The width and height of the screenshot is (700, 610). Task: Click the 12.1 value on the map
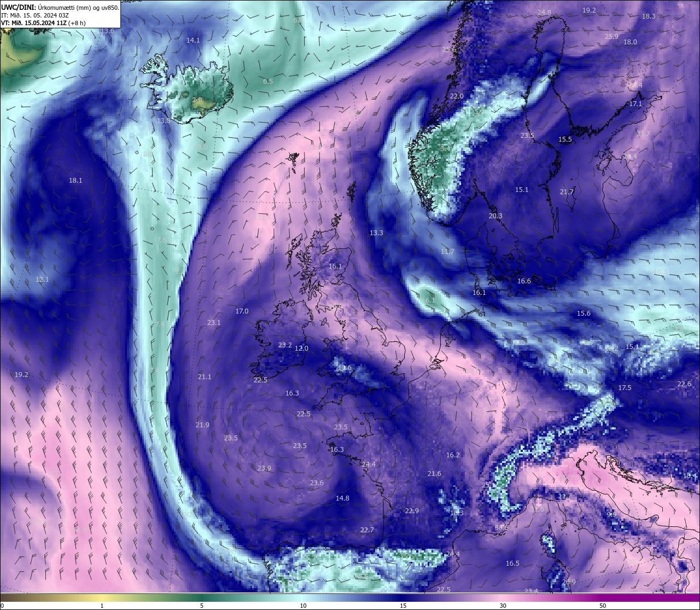point(42,280)
